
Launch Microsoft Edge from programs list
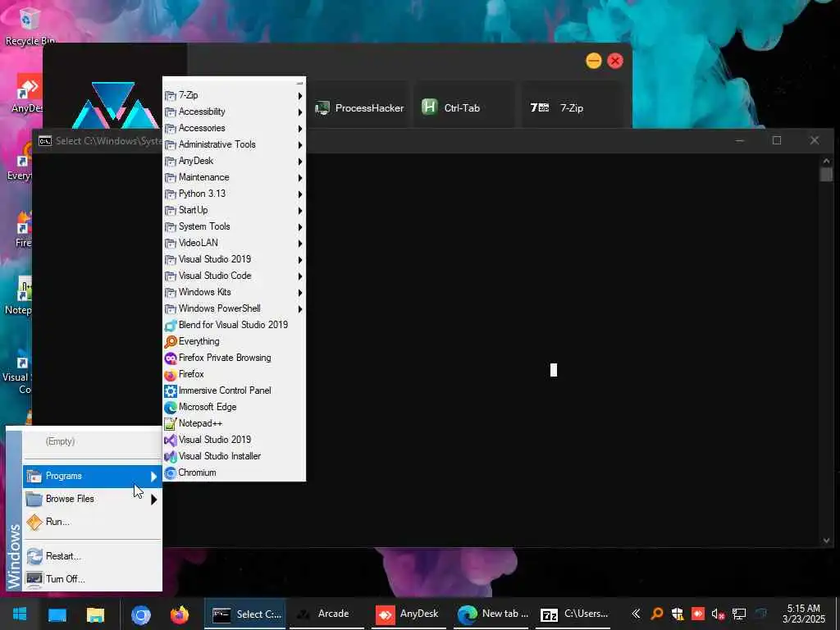coord(234,407)
